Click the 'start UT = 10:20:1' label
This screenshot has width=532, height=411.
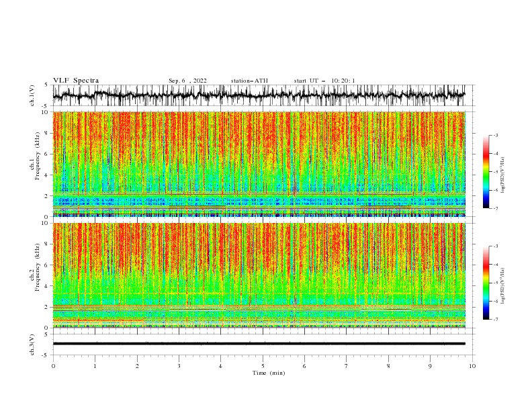coord(324,81)
